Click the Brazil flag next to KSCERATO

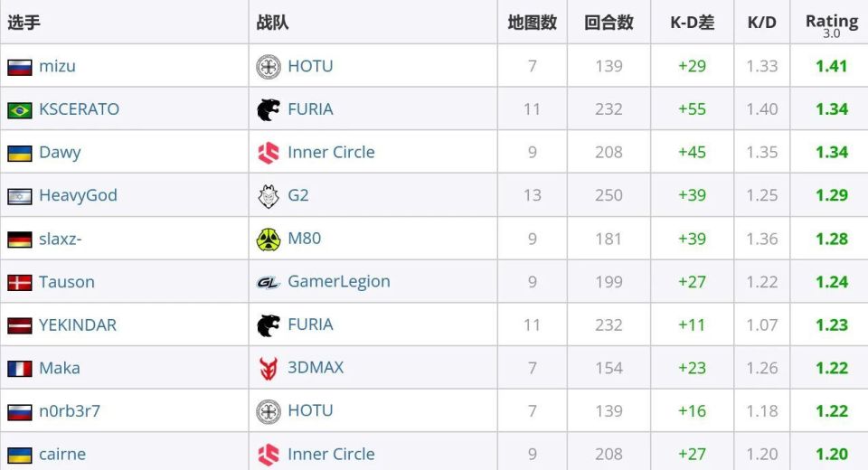pyautogui.click(x=20, y=109)
